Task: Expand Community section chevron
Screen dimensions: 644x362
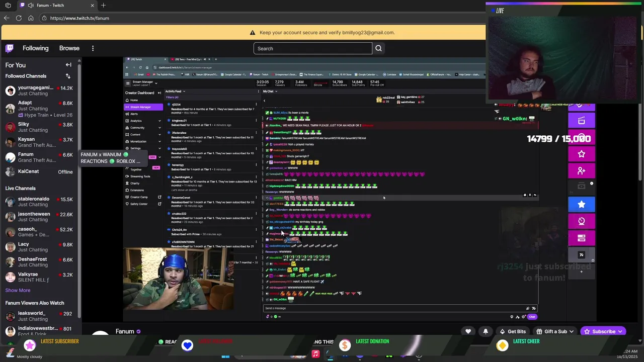Action: click(159, 128)
